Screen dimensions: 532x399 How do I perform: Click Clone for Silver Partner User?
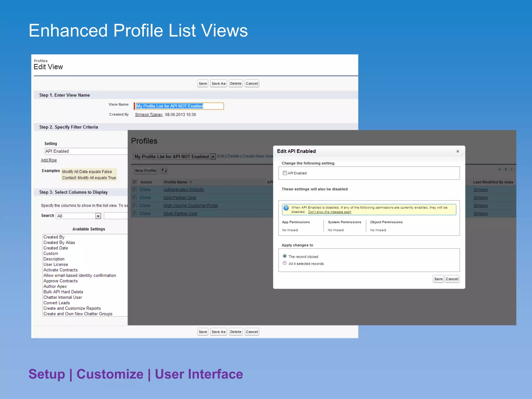(145, 214)
